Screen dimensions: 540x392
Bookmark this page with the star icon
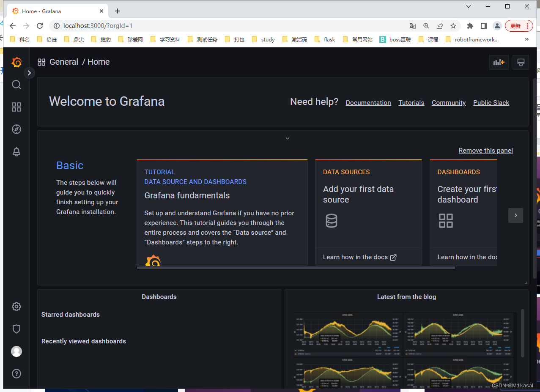(x=453, y=26)
